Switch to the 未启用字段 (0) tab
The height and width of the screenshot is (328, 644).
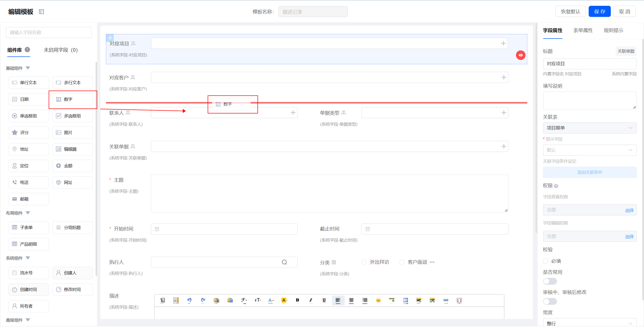tap(61, 50)
